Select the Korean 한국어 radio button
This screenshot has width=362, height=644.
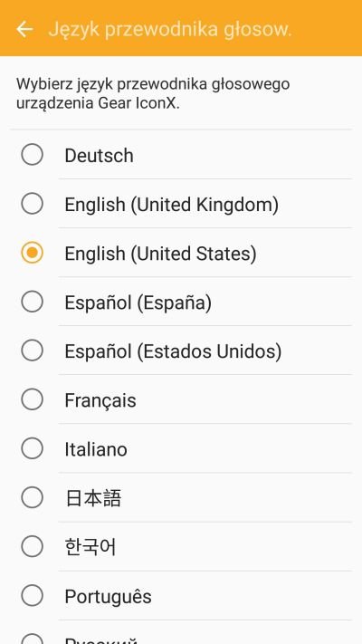coord(32,546)
